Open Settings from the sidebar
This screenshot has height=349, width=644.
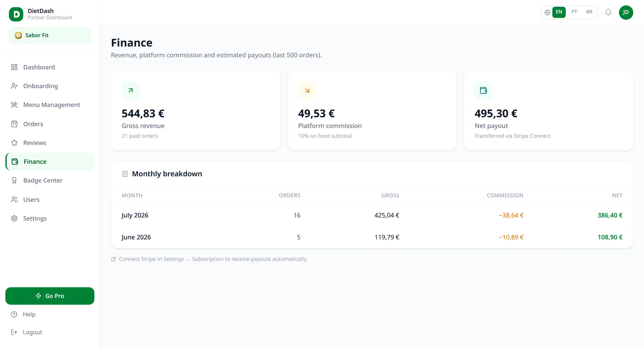coord(50,218)
